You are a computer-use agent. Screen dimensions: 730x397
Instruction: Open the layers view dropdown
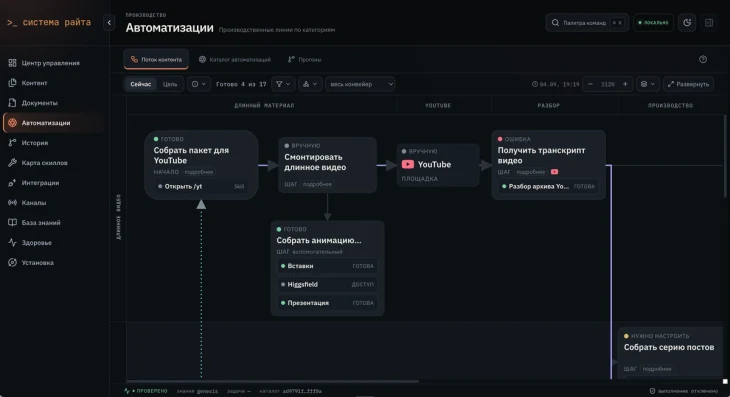pos(647,84)
